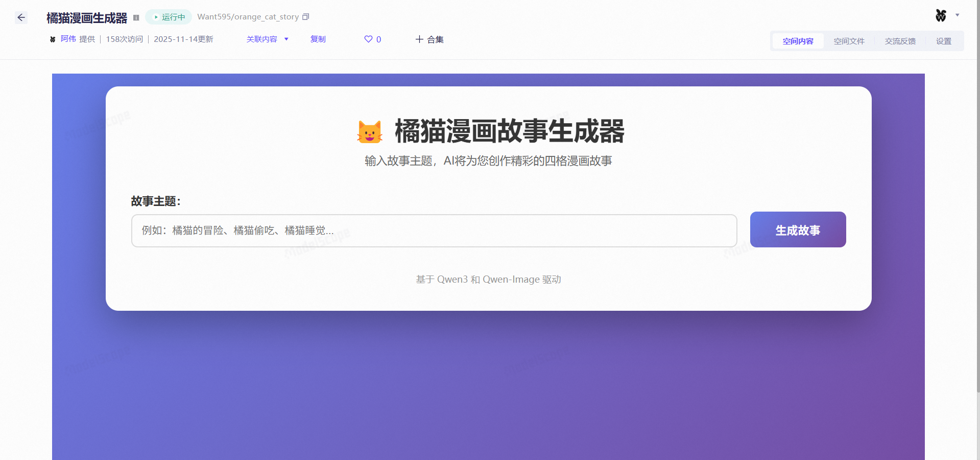Open the 阿伟 provider avatar
Screen dimensions: 980x460
tap(52, 39)
